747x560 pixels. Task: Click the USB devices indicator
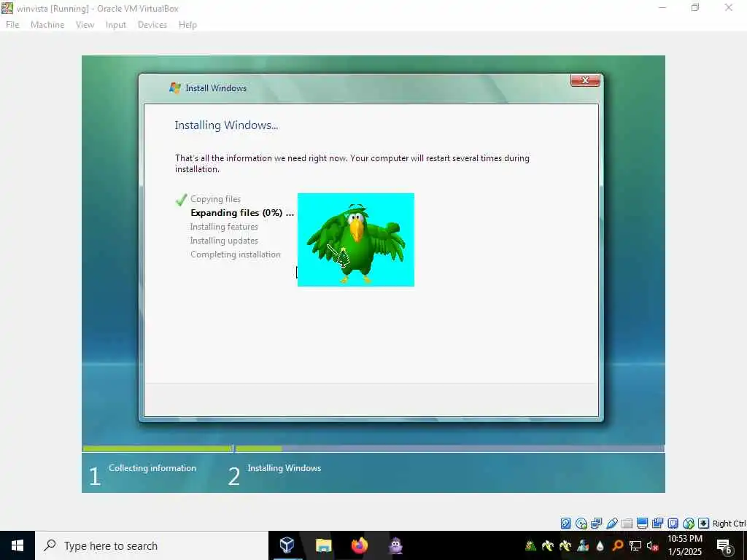pos(612,524)
